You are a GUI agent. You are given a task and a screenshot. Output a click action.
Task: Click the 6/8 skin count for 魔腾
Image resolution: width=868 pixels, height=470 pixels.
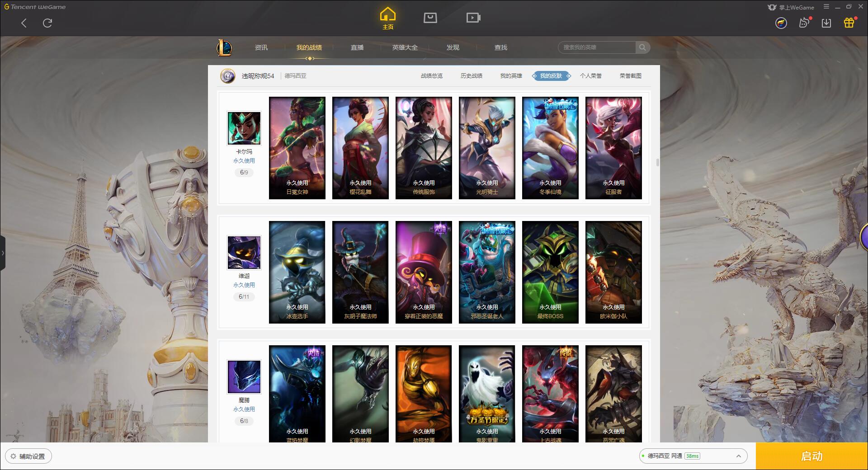point(244,421)
